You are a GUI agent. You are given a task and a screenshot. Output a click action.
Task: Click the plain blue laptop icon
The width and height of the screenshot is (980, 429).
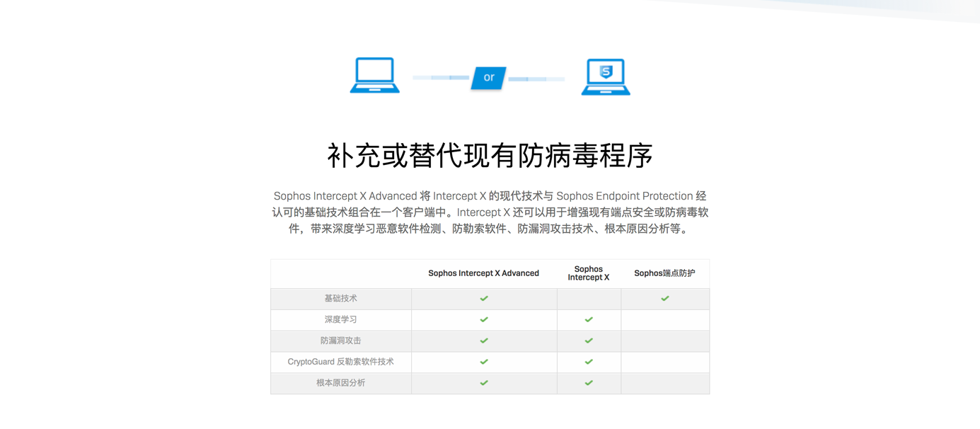[375, 75]
